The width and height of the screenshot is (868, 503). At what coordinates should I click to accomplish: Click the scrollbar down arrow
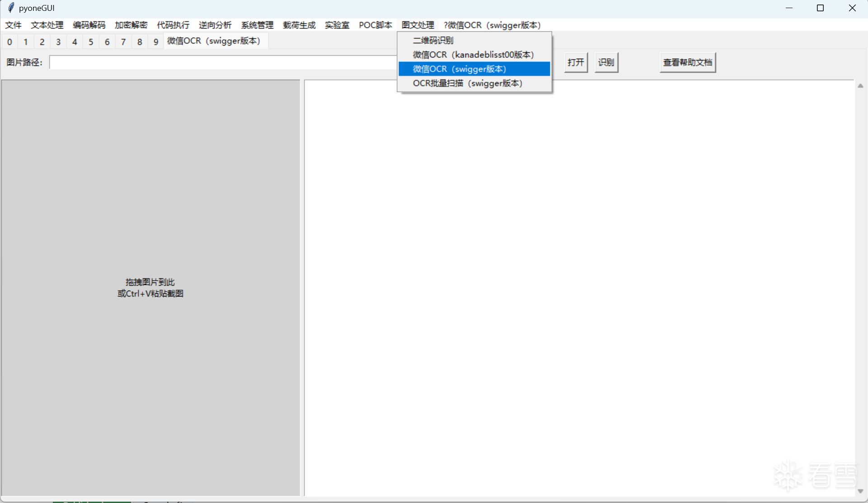point(860,491)
